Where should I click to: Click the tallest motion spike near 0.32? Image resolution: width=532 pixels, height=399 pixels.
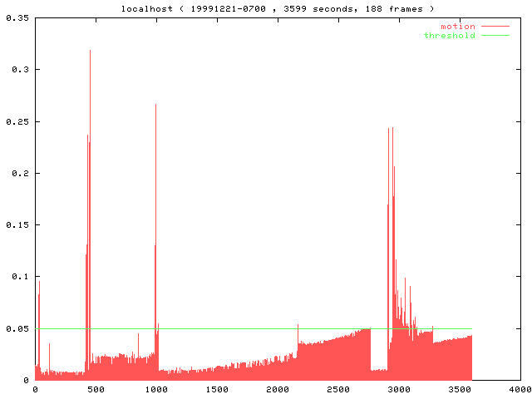tap(90, 52)
